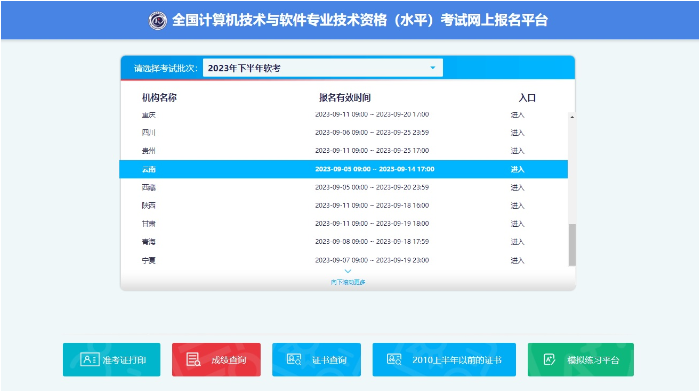Select the 四川 institution name
This screenshot has height=391, width=699.
point(148,132)
